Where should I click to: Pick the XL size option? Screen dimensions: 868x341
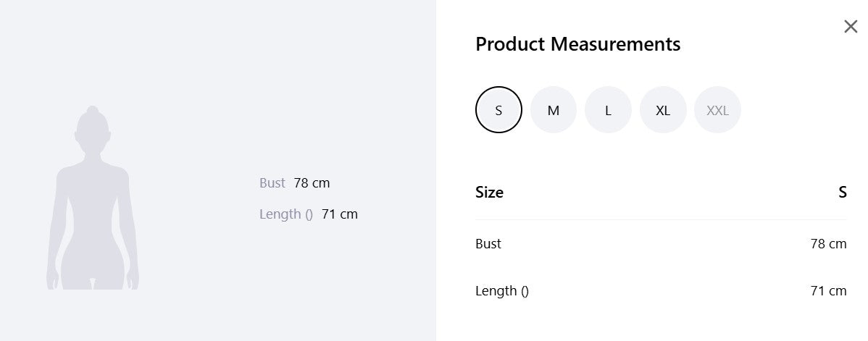pos(663,109)
